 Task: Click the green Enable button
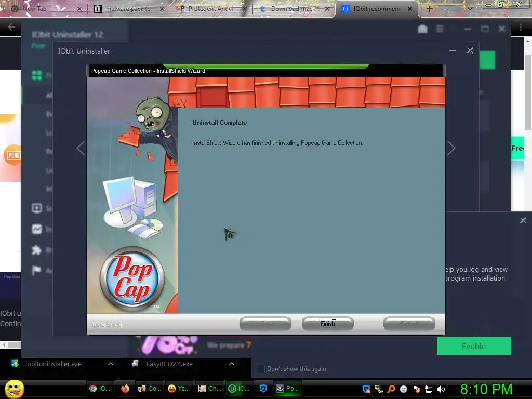pyautogui.click(x=474, y=346)
